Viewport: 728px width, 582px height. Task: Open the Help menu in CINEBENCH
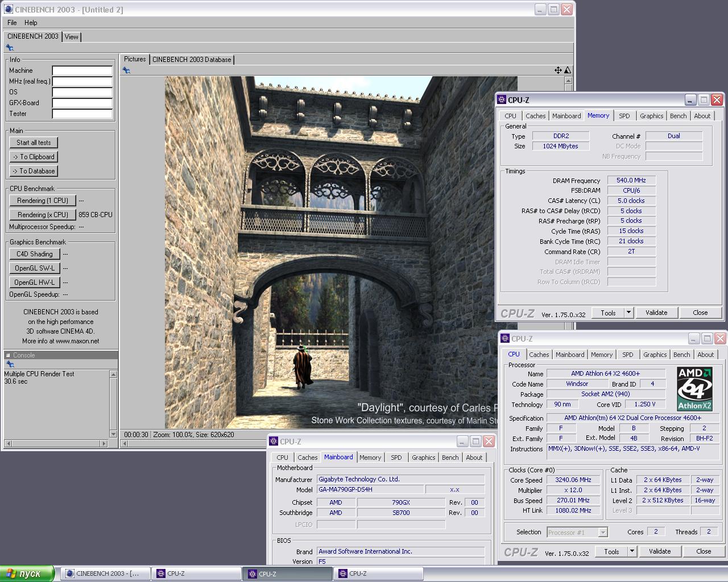tap(31, 23)
